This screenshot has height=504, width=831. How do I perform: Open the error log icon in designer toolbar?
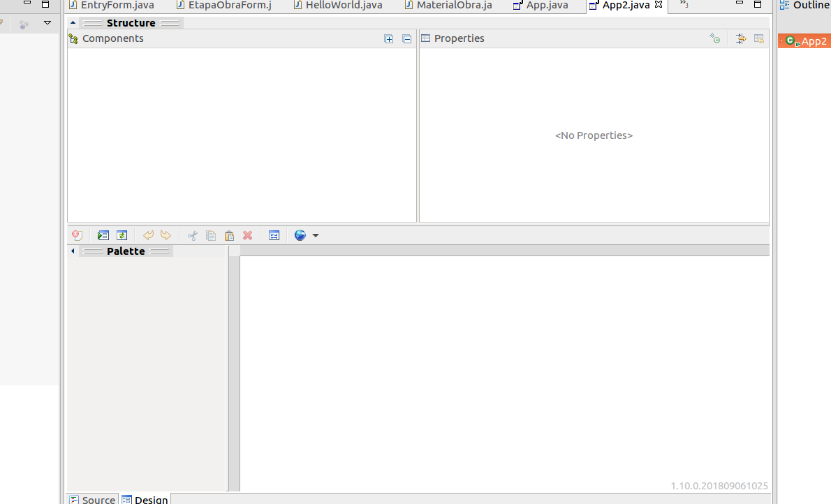[x=77, y=235]
